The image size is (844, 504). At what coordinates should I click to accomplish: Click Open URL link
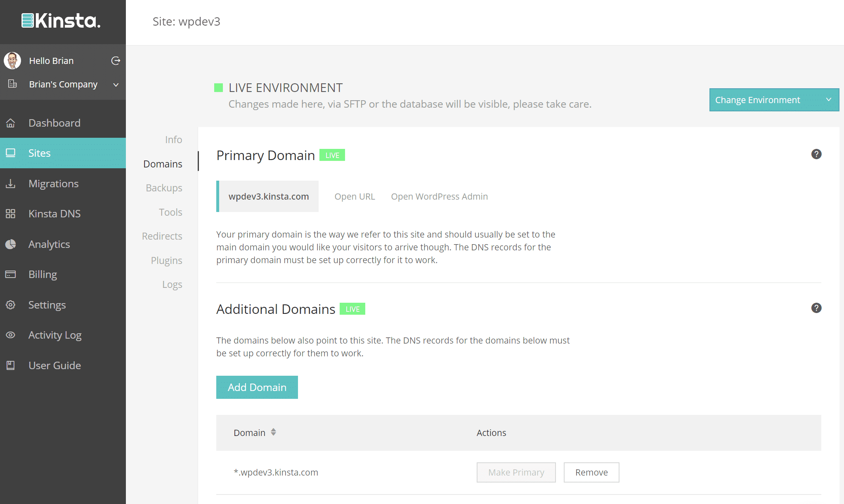355,196
